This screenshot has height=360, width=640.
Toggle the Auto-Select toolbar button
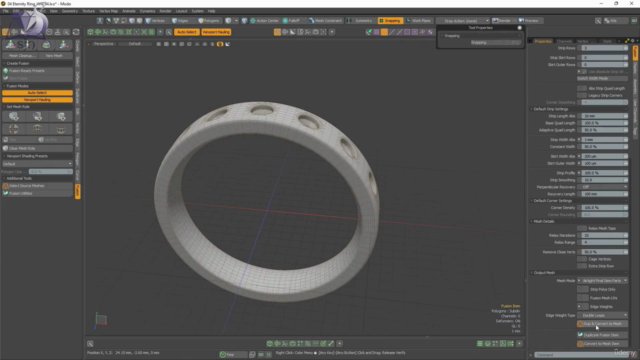click(187, 32)
